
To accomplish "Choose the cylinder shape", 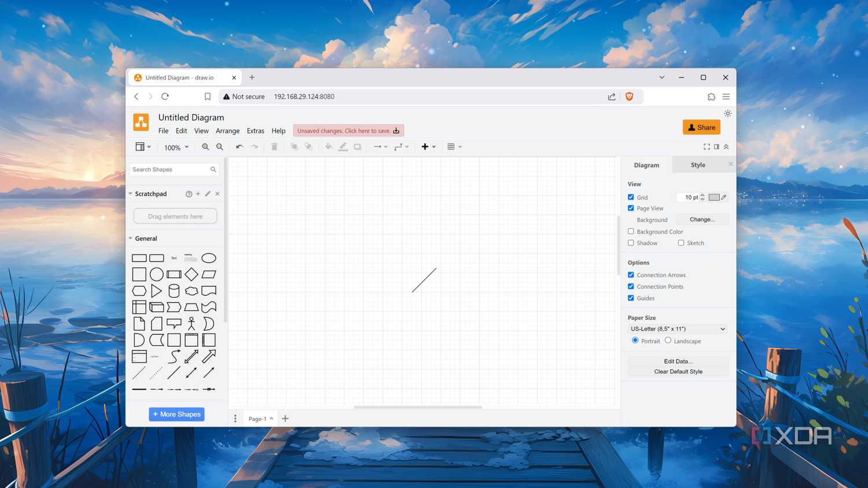I will coord(174,291).
